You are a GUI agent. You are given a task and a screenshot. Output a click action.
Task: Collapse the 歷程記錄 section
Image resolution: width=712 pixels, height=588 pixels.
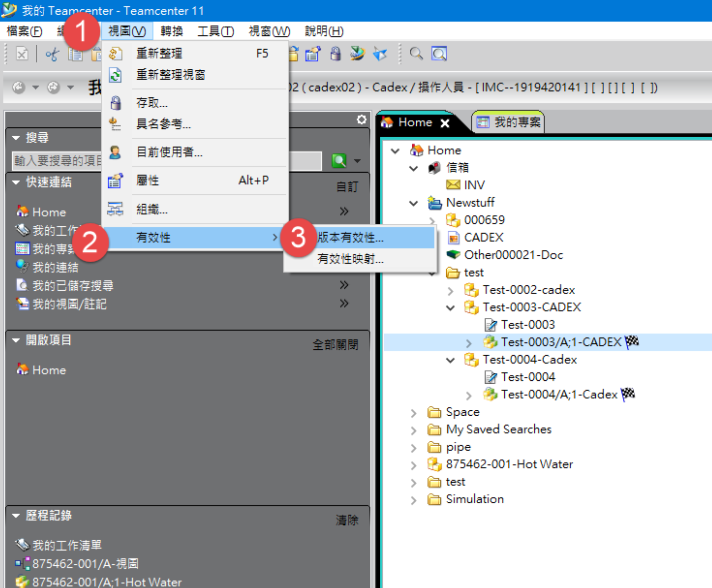tap(16, 515)
